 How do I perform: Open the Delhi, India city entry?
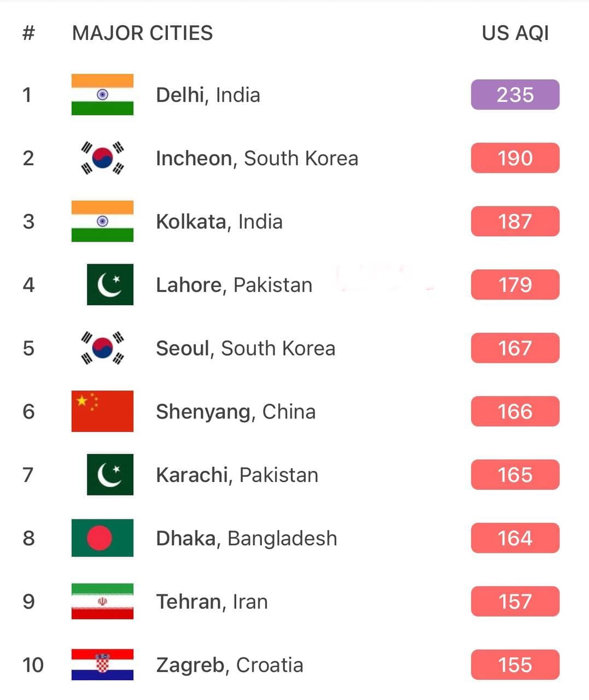pyautogui.click(x=208, y=95)
